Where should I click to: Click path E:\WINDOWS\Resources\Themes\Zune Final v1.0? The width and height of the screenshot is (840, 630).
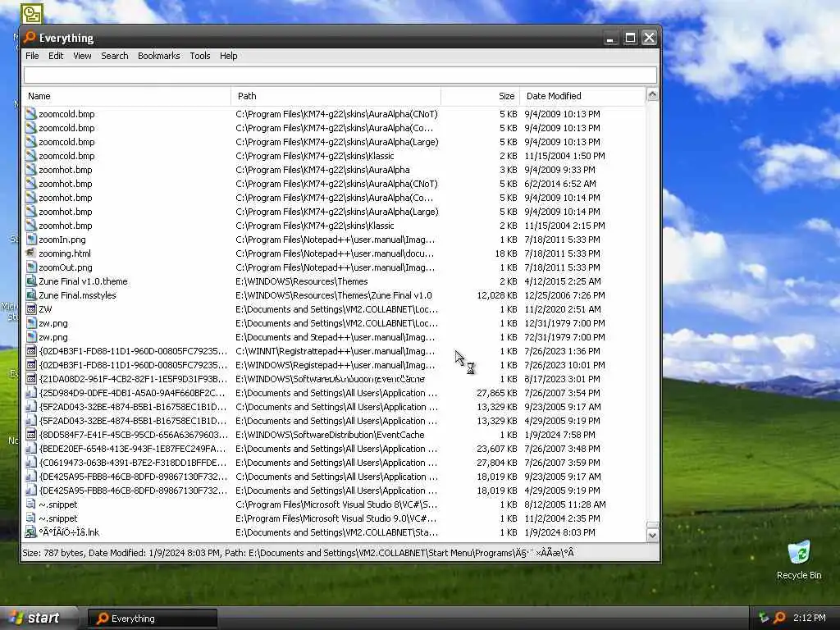[334, 295]
